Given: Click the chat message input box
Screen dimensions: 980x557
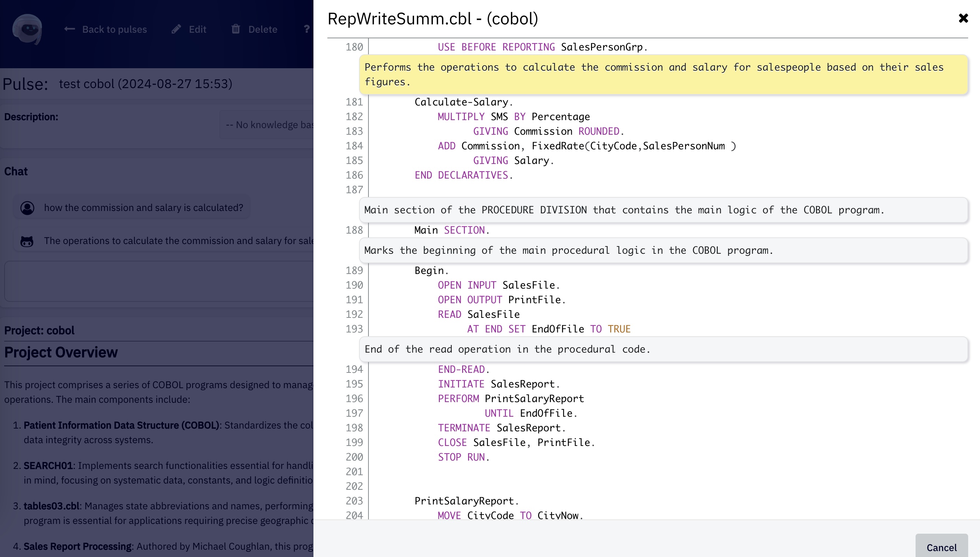Looking at the screenshot, I should click(x=159, y=281).
